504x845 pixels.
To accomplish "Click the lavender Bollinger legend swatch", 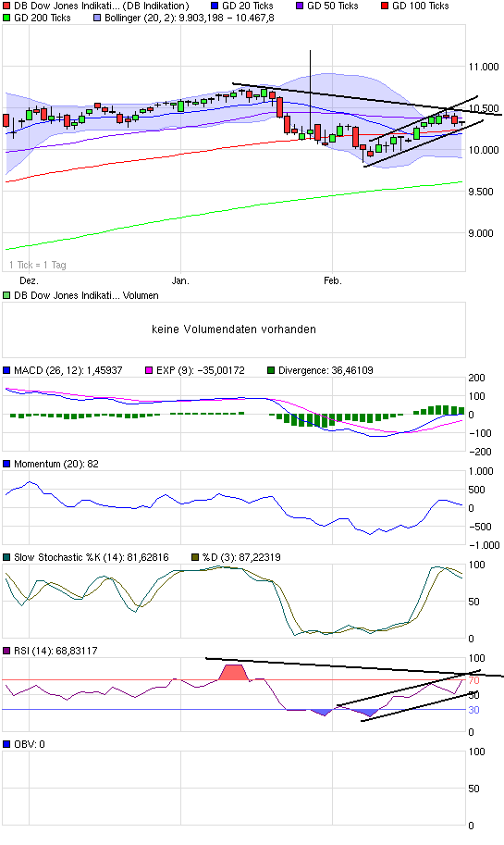I will pos(97,18).
